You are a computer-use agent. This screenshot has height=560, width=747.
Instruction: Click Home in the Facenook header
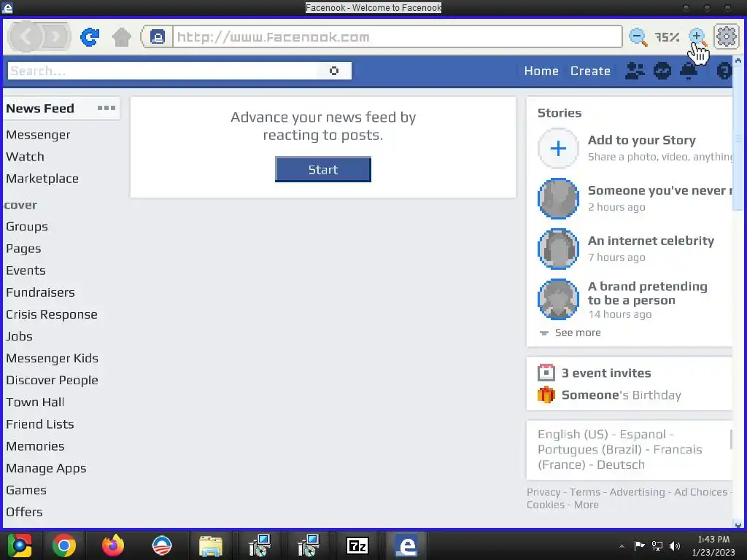click(x=541, y=71)
